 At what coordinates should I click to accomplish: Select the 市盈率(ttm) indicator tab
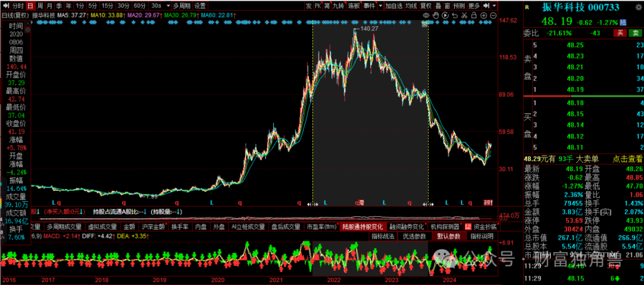point(321,227)
